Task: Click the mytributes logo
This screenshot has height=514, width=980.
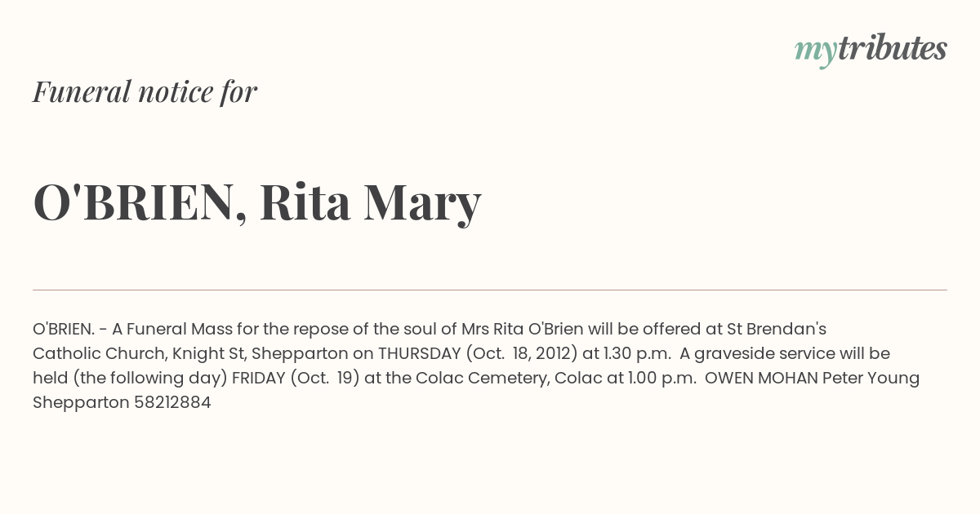Action: coord(871,49)
